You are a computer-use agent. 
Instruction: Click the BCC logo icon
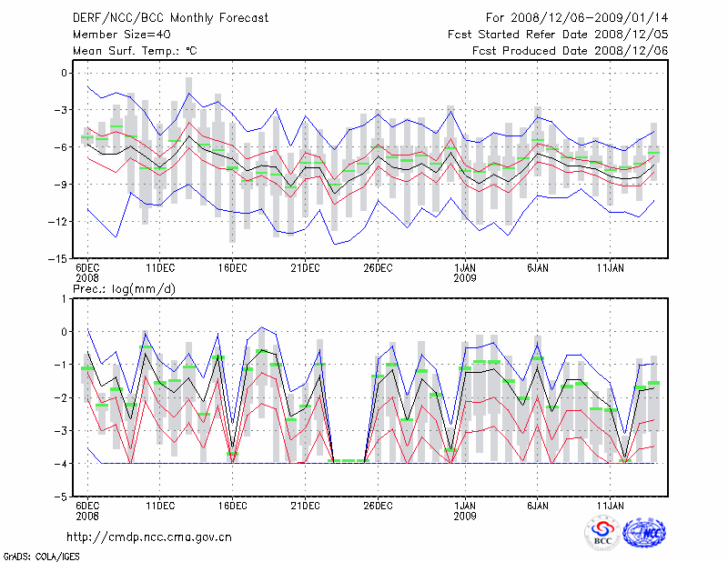(x=602, y=533)
